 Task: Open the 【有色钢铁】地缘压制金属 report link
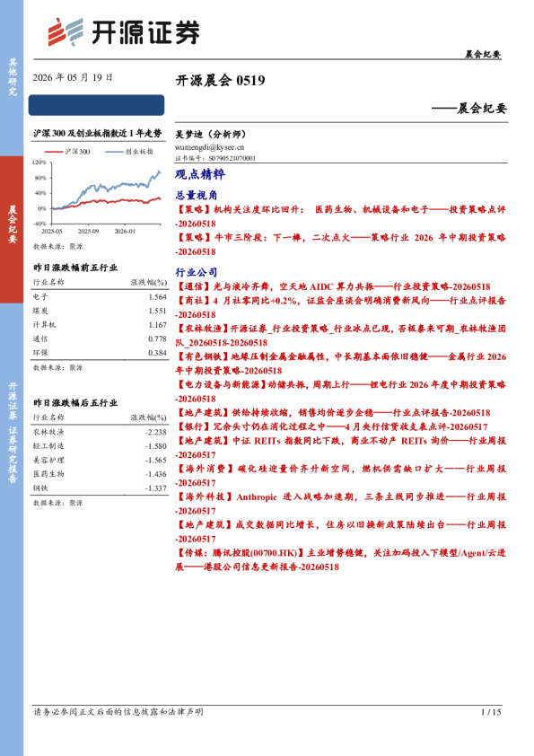[x=341, y=364]
